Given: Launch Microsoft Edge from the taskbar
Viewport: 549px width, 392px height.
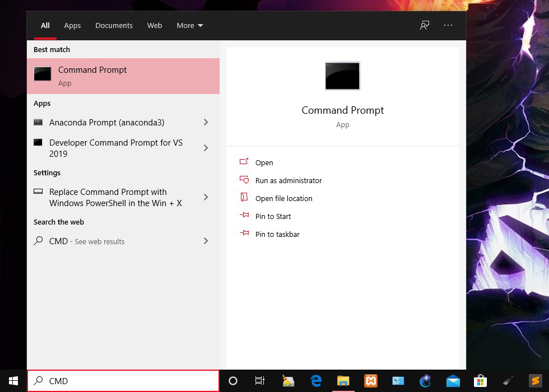Looking at the screenshot, I should [316, 381].
